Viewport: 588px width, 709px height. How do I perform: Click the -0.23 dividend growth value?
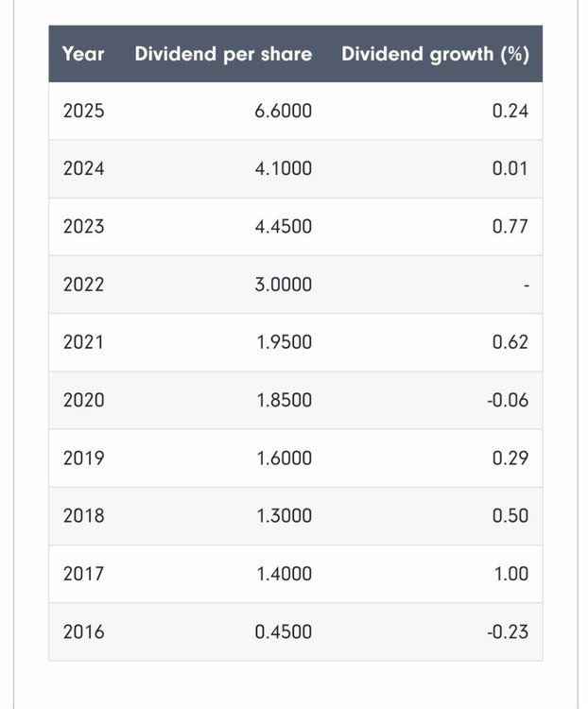click(x=507, y=631)
